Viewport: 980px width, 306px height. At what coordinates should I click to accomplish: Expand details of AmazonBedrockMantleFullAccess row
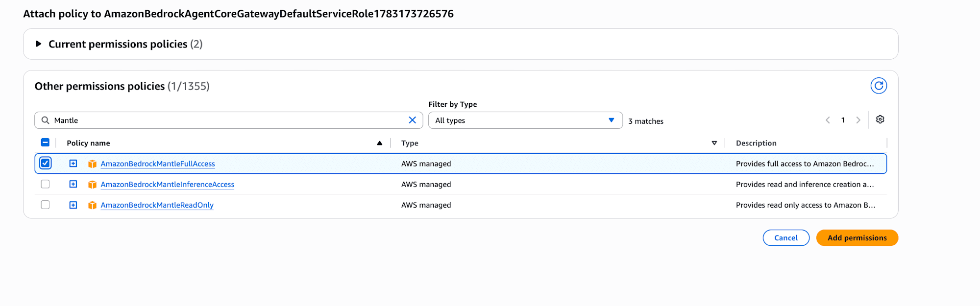(x=73, y=164)
